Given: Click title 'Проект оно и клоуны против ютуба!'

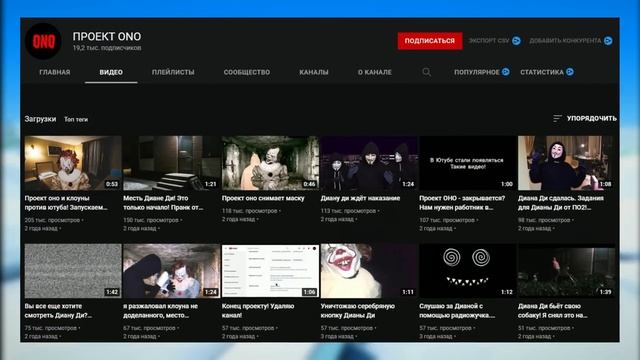Looking at the screenshot, I should [x=66, y=203].
